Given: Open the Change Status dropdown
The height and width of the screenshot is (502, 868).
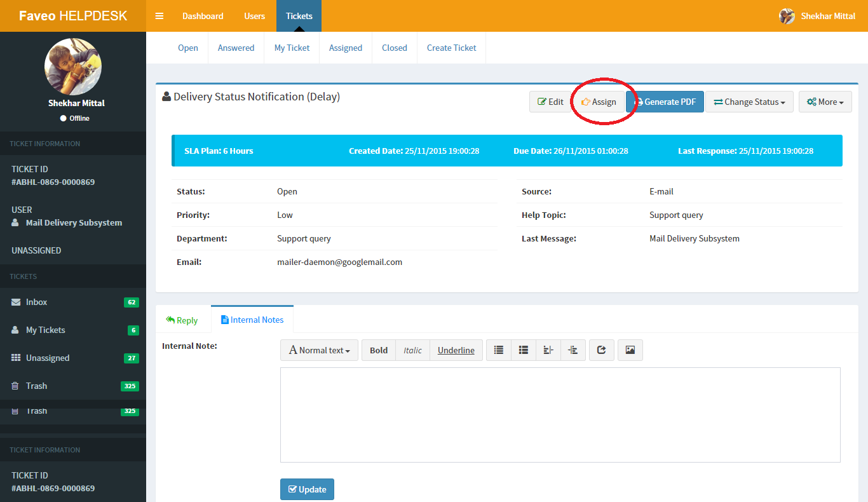Looking at the screenshot, I should pyautogui.click(x=749, y=102).
